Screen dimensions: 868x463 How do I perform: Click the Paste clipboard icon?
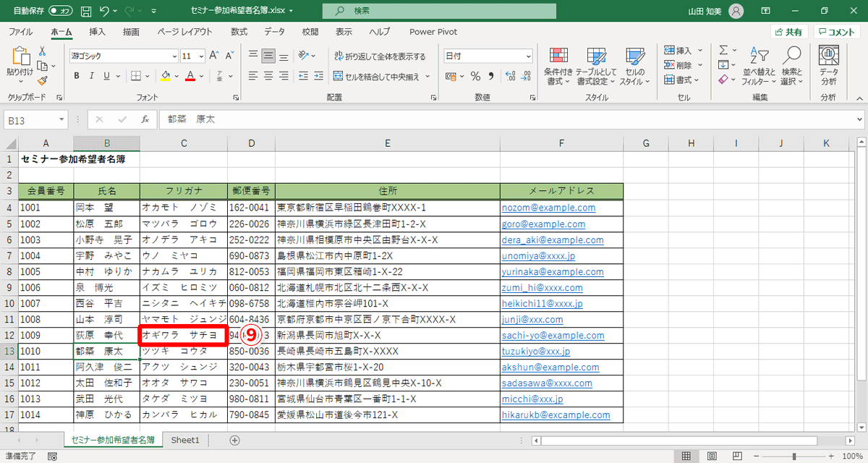[x=20, y=56]
